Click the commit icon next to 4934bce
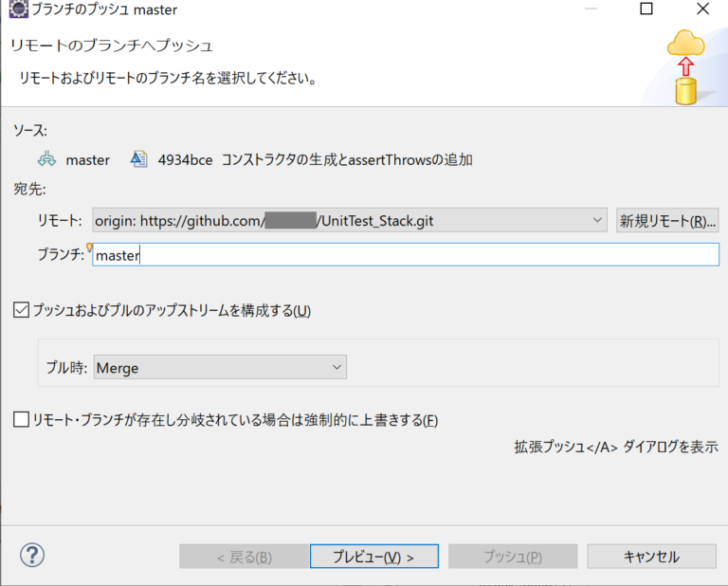This screenshot has width=728, height=586. pos(139,159)
